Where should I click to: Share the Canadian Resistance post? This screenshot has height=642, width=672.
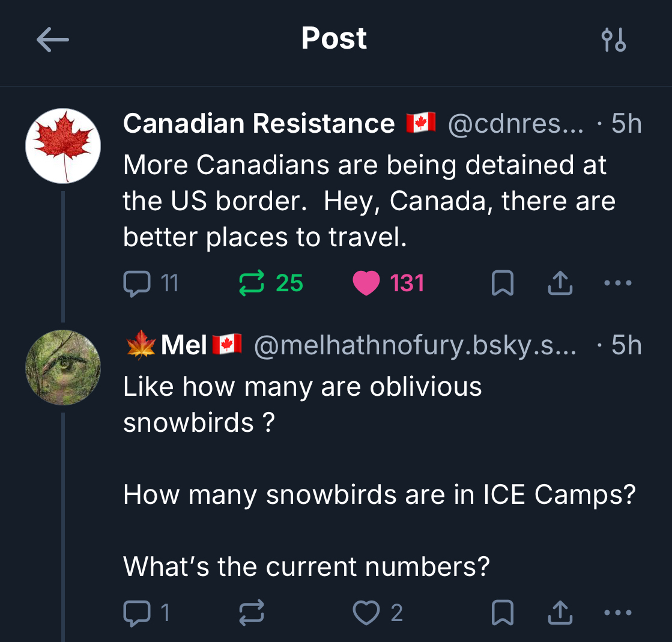click(x=560, y=283)
